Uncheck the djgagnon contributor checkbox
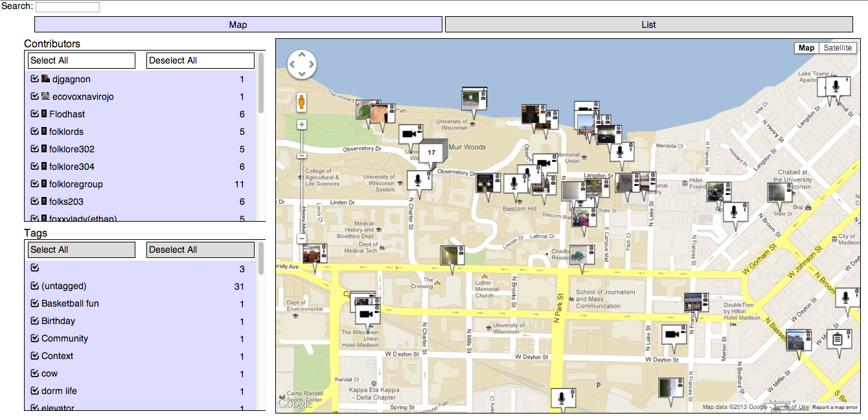868x420 pixels. (x=35, y=79)
